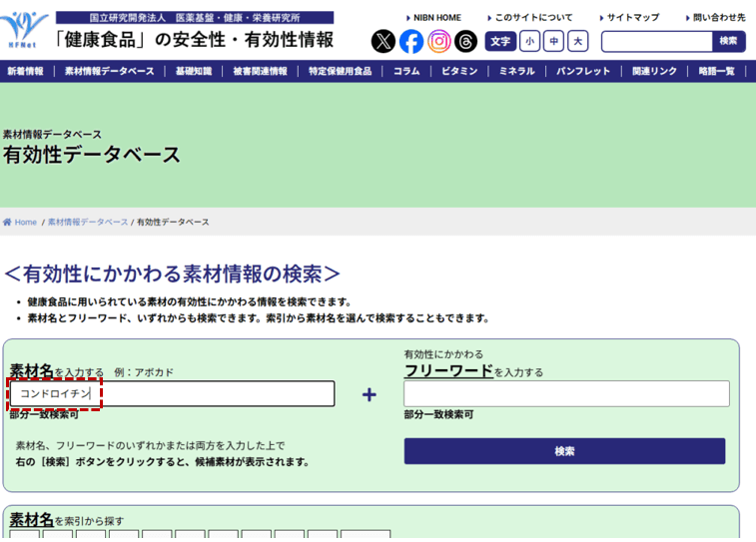Set font size to large (大)
Viewport: 756px width, 542px height.
pyautogui.click(x=577, y=41)
